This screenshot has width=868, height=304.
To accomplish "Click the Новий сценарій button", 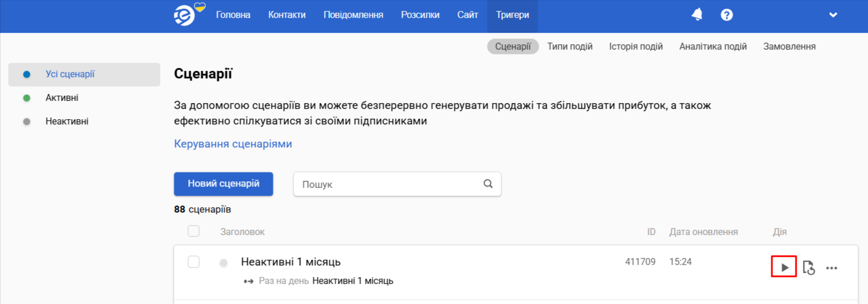I will click(x=223, y=184).
